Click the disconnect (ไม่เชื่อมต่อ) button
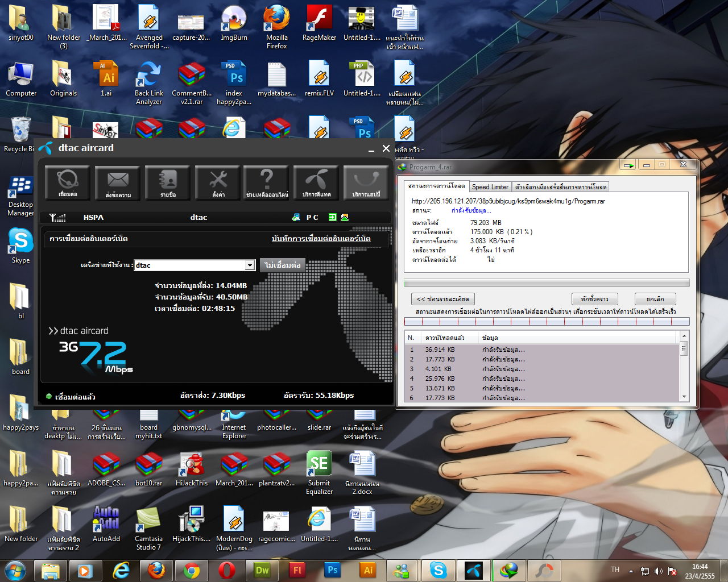This screenshot has width=728, height=582. (x=283, y=265)
